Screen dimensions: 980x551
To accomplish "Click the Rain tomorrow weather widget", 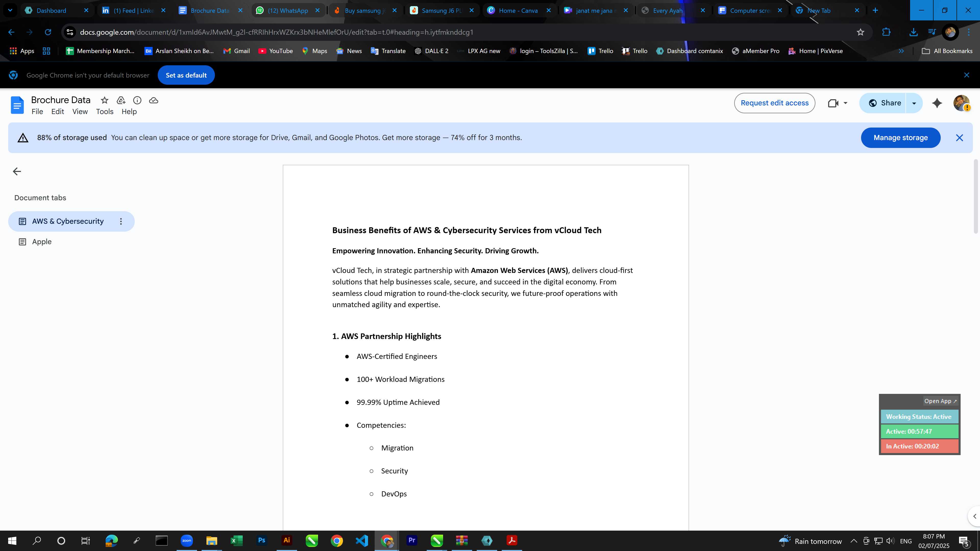I will tap(810, 541).
